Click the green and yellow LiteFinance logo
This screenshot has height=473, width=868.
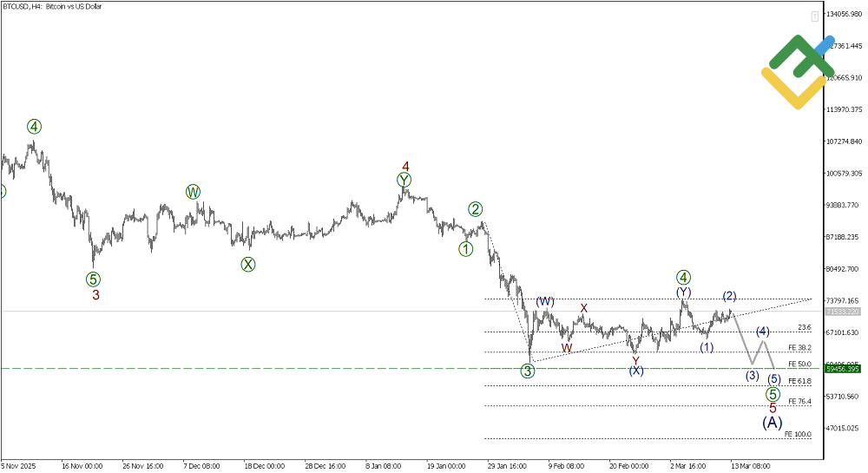click(x=797, y=72)
